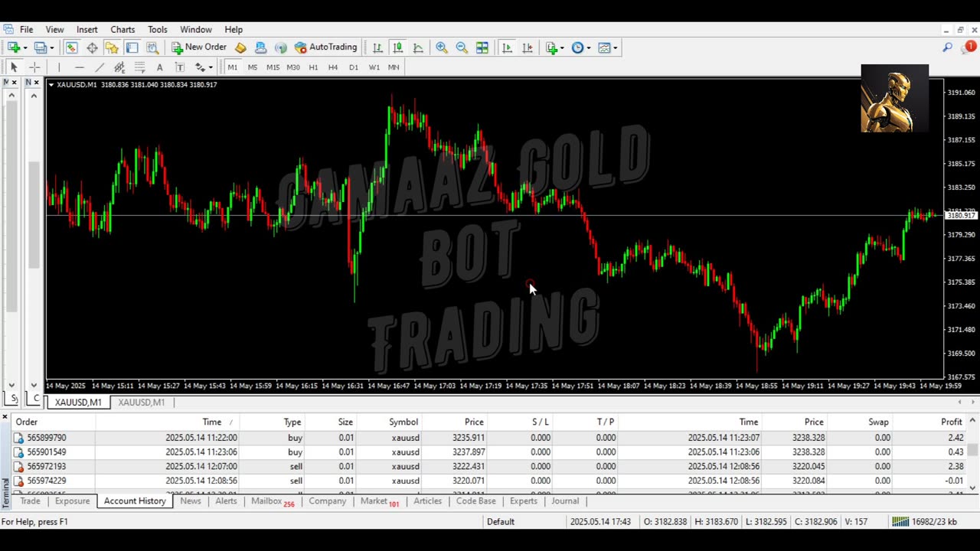Switch timeframe to M30

pos(293,67)
